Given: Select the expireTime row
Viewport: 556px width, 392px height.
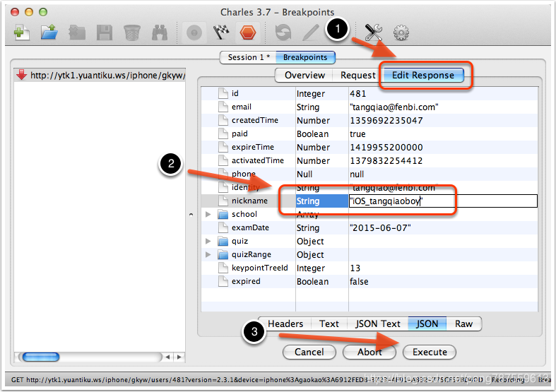Looking at the screenshot, I should click(x=369, y=147).
